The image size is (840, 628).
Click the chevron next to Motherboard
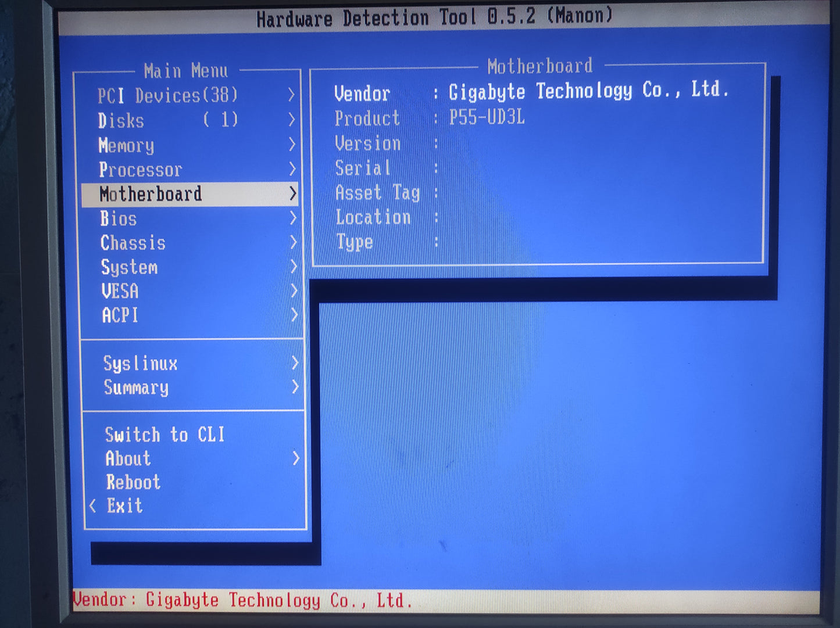click(x=294, y=193)
